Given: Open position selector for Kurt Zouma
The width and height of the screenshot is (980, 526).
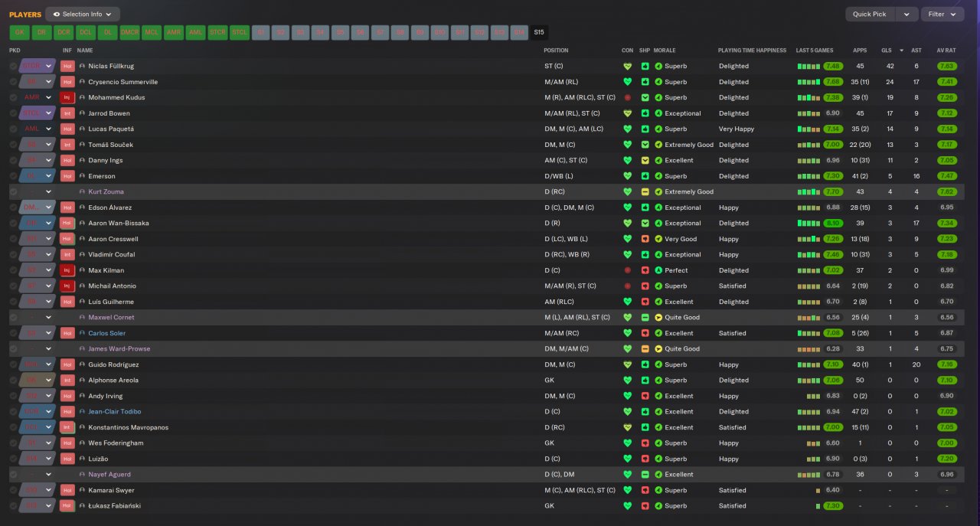Looking at the screenshot, I should (x=38, y=191).
